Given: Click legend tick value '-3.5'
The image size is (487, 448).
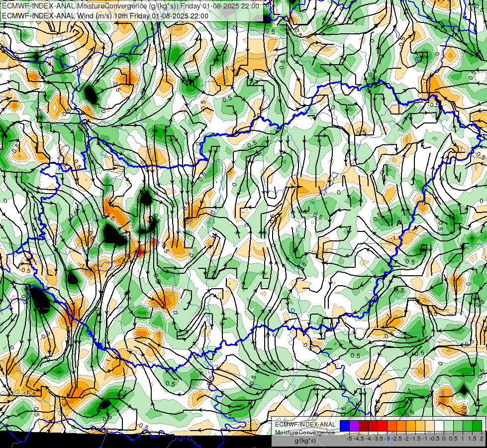Looking at the screenshot, I should [x=378, y=439].
